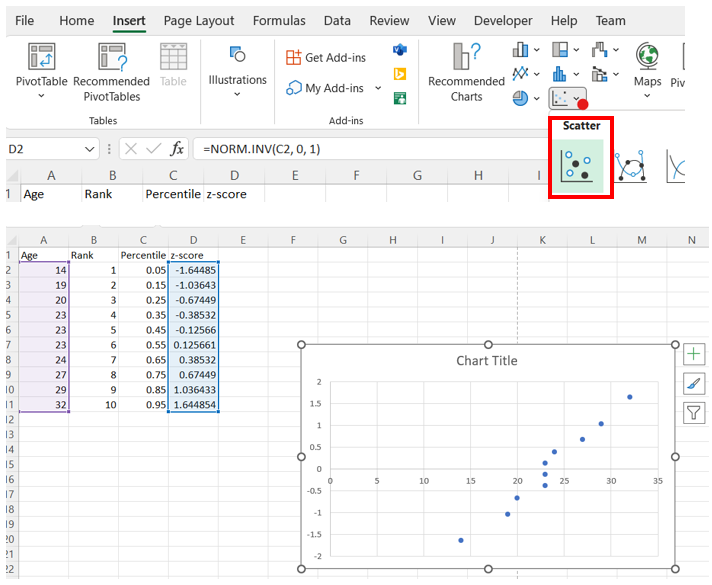Switch to the Formulas tab
The height and width of the screenshot is (585, 712).
[279, 21]
